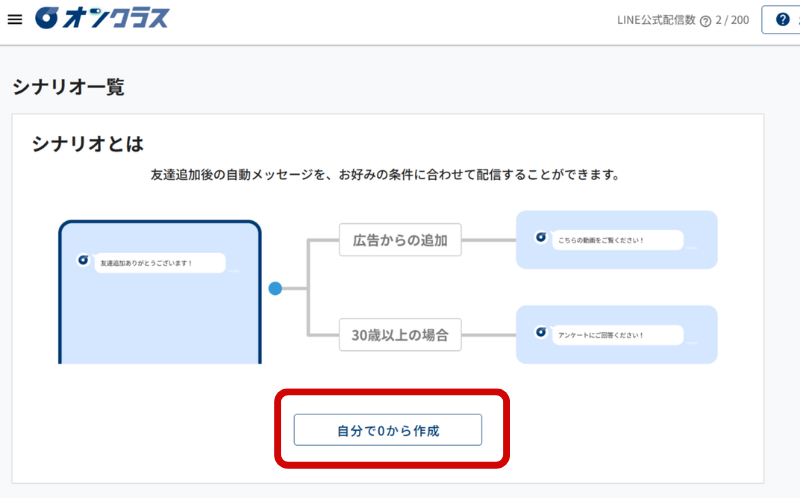This screenshot has height=498, width=801.
Task: Click the avatar icon in こちらの動画 bubble
Action: (x=540, y=238)
